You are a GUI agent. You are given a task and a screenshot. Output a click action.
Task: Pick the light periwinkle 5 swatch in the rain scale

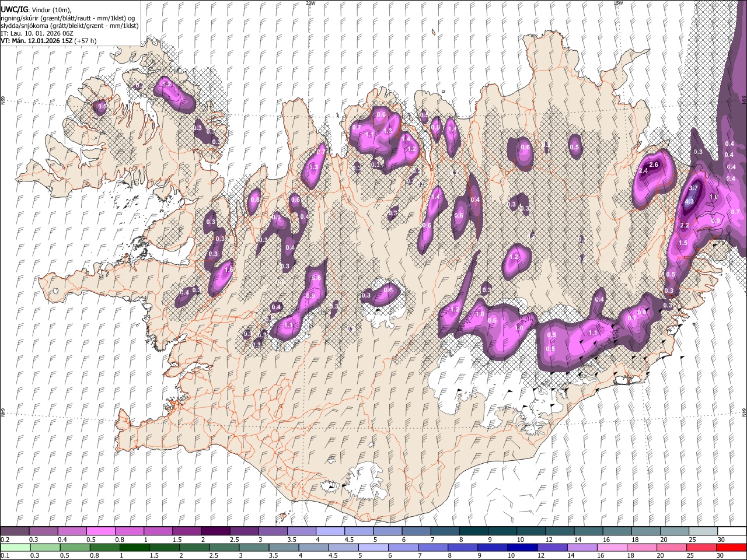[373, 547]
